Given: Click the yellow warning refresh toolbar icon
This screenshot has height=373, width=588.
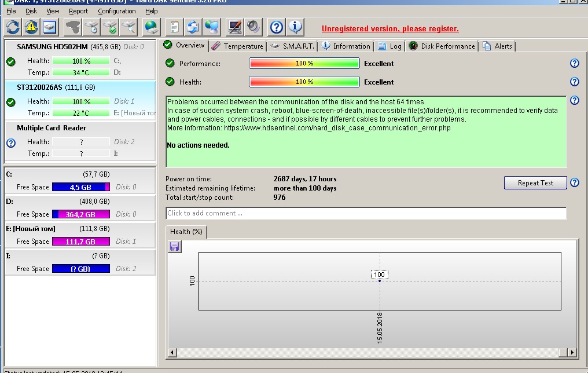Looking at the screenshot, I should pyautogui.click(x=31, y=27).
